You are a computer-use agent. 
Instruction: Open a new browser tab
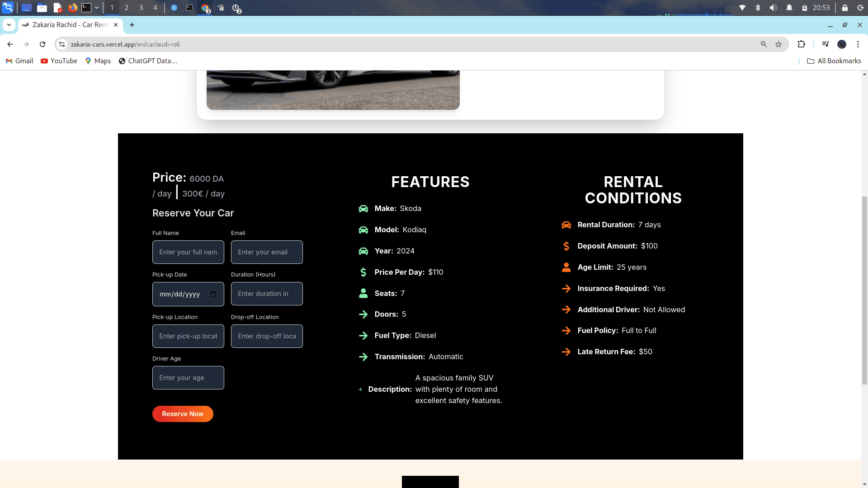click(132, 25)
